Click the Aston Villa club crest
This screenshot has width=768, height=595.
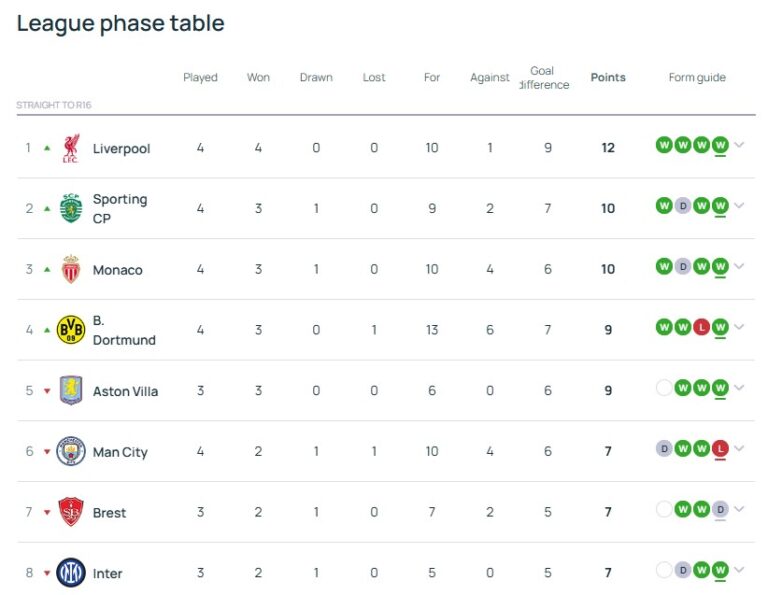click(70, 391)
